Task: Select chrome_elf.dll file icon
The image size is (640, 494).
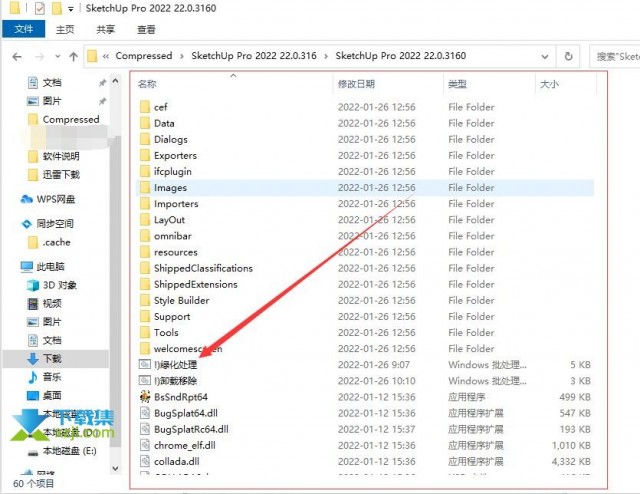Action: [145, 445]
